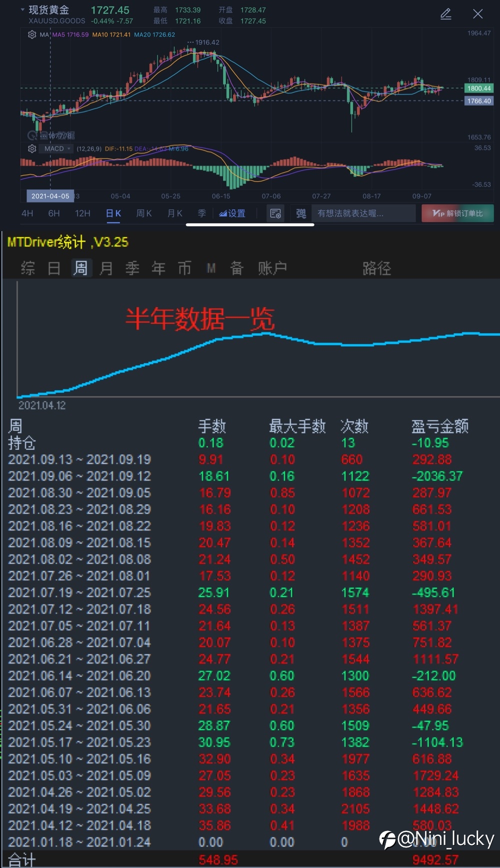Select row 2021.05.03 ~ 2021.05.09
Image resolution: width=500 pixels, height=868 pixels.
(250, 775)
